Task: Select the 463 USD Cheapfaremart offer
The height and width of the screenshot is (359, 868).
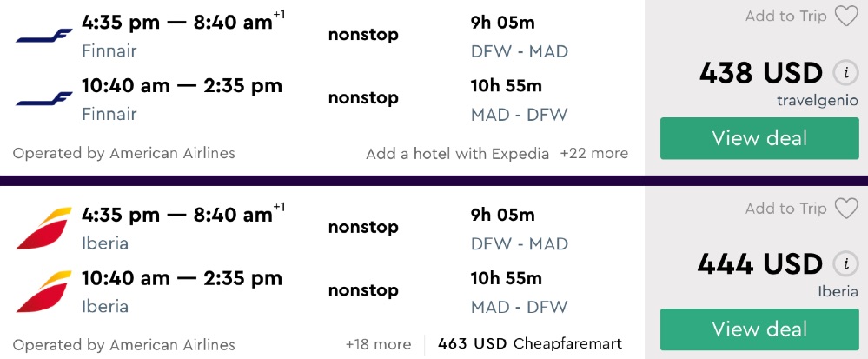Action: pyautogui.click(x=530, y=344)
